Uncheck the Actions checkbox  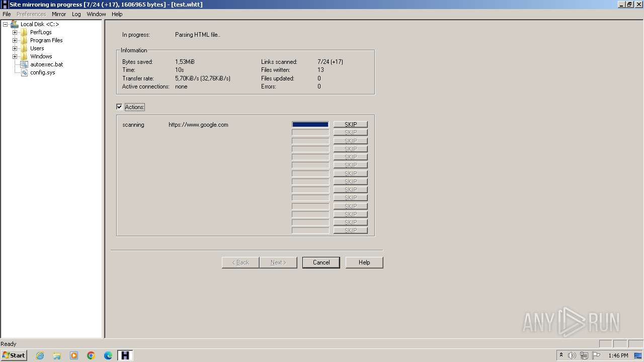(119, 107)
